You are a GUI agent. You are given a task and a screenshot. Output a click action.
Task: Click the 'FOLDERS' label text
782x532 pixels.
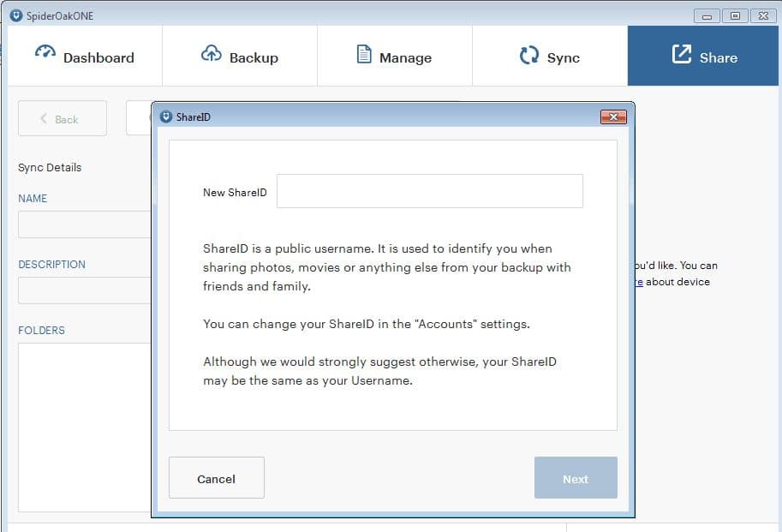click(41, 330)
